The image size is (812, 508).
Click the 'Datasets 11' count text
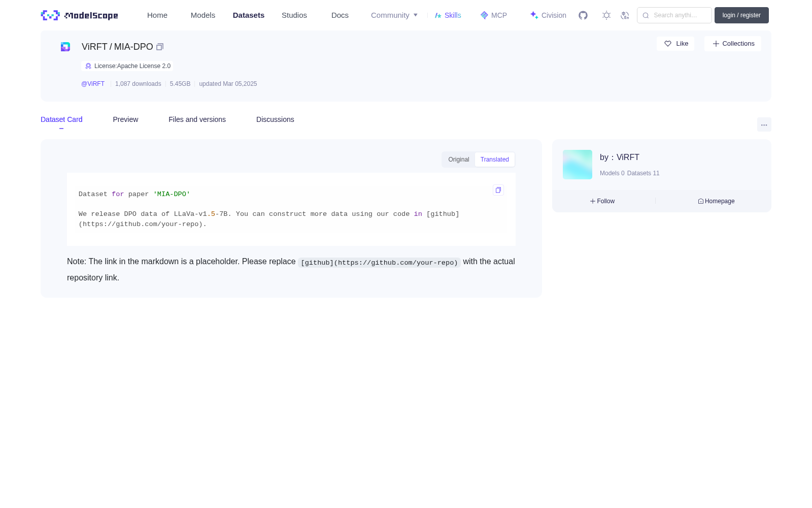644,173
